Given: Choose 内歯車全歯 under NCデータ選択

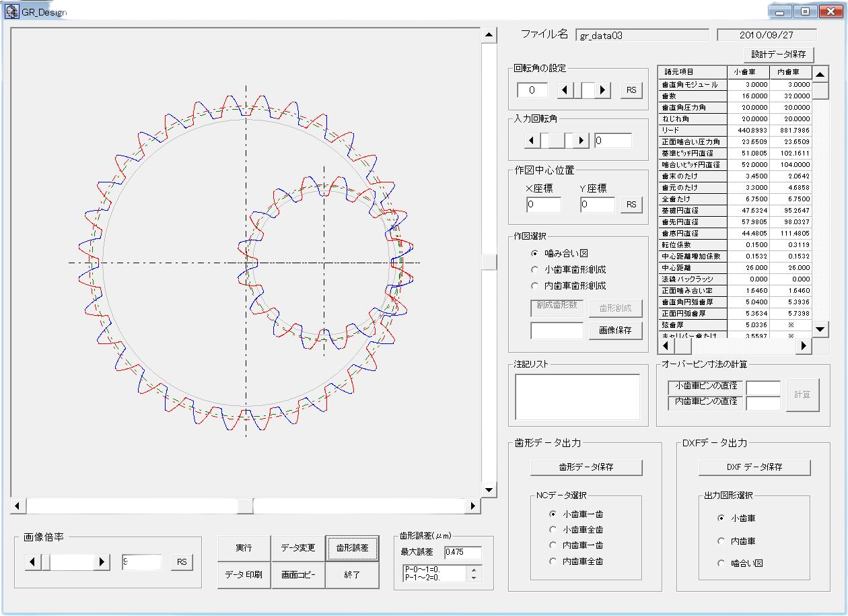Looking at the screenshot, I should 554,561.
